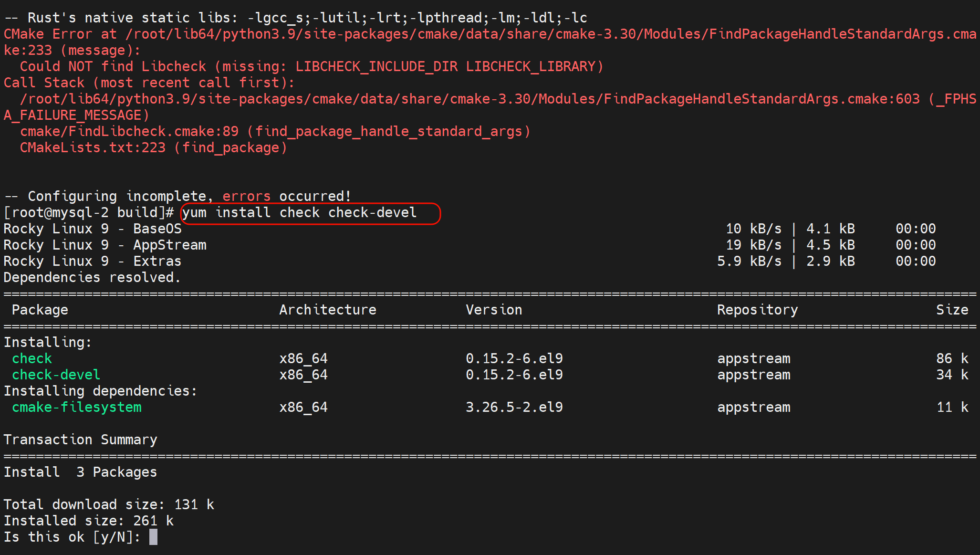Click the Rocky Linux 9 - Extras line
This screenshot has height=555, width=980.
(x=93, y=262)
